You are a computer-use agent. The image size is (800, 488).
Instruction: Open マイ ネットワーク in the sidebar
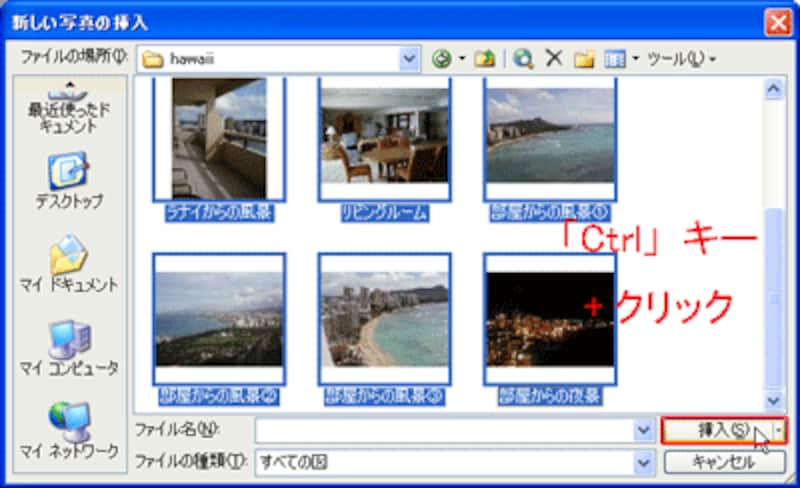(x=68, y=430)
